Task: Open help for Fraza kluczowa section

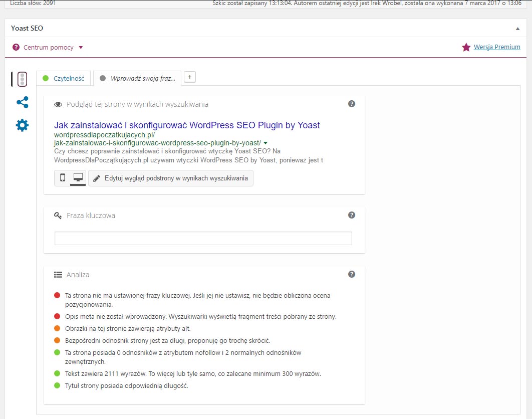Action: pos(352,215)
